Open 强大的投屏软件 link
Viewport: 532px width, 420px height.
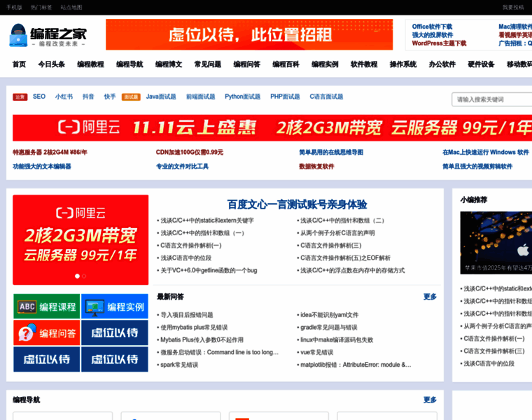click(433, 35)
